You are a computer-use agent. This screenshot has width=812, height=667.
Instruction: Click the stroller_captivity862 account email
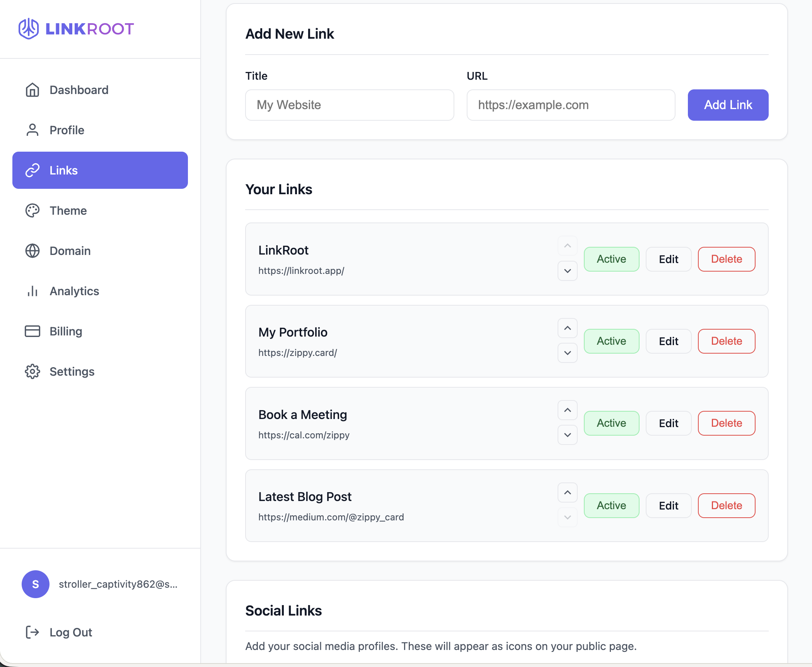pos(118,584)
